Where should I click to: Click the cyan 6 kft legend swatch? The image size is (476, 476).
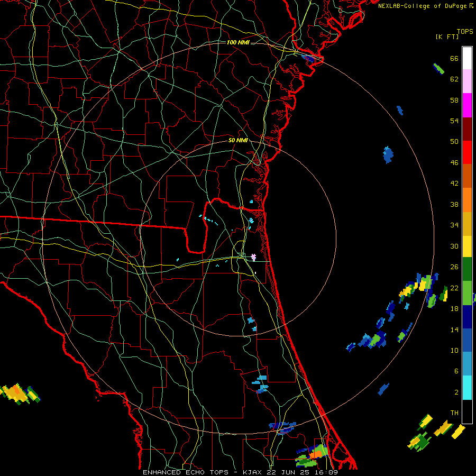[x=467, y=388]
